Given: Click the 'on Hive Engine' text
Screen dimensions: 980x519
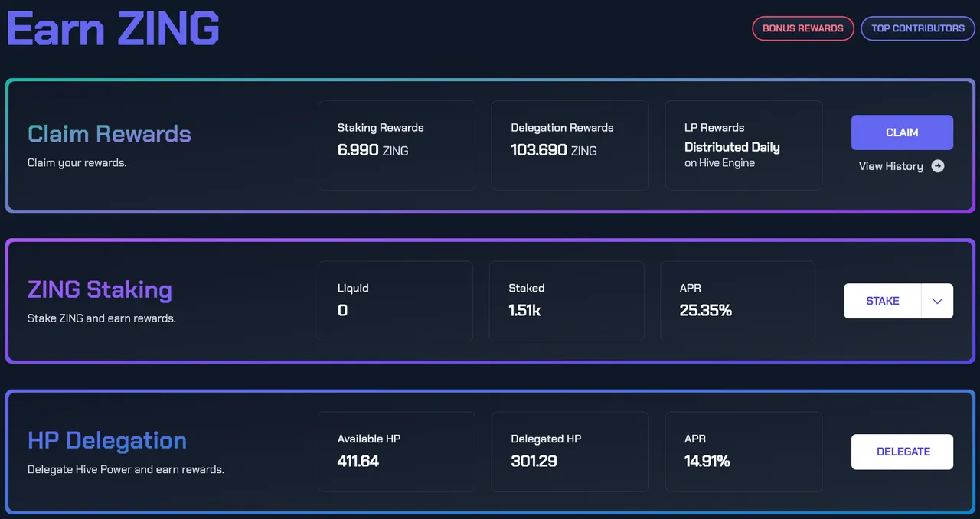Looking at the screenshot, I should (x=720, y=163).
